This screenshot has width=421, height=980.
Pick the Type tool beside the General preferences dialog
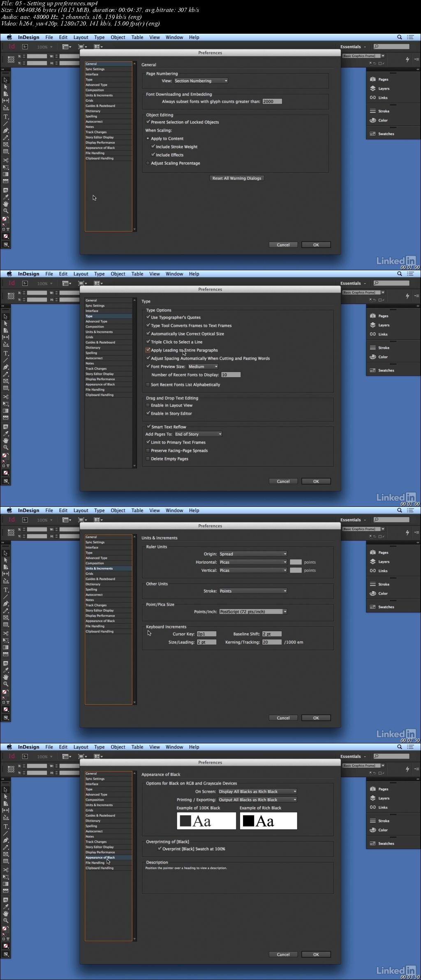6,116
